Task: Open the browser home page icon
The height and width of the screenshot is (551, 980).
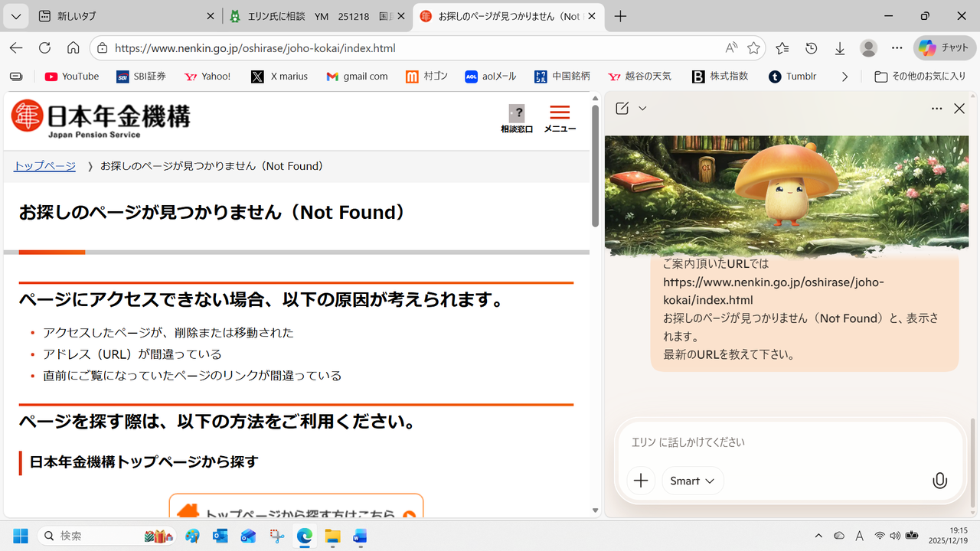Action: [x=73, y=48]
